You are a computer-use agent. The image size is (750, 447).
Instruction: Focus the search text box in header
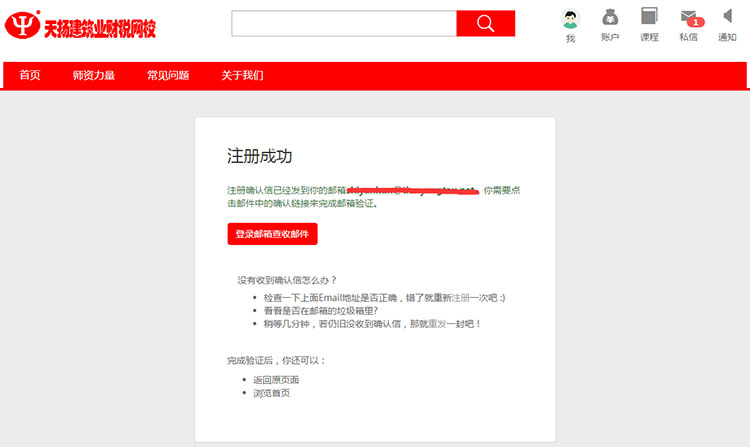[x=343, y=24]
